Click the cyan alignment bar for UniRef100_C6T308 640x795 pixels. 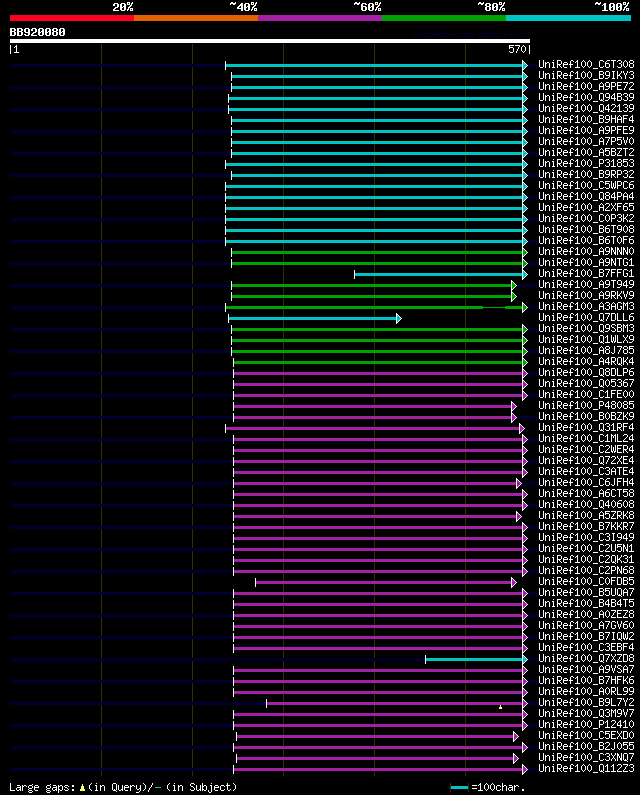pyautogui.click(x=374, y=65)
